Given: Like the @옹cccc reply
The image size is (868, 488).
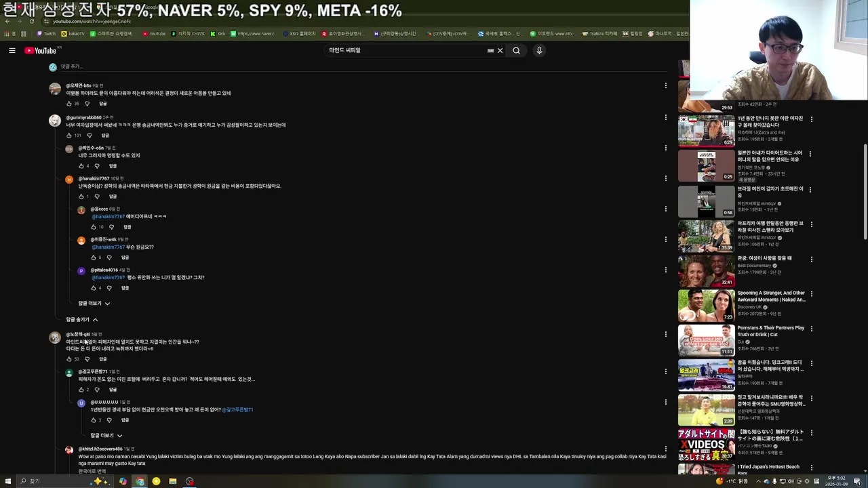Looking at the screenshot, I should click(94, 227).
